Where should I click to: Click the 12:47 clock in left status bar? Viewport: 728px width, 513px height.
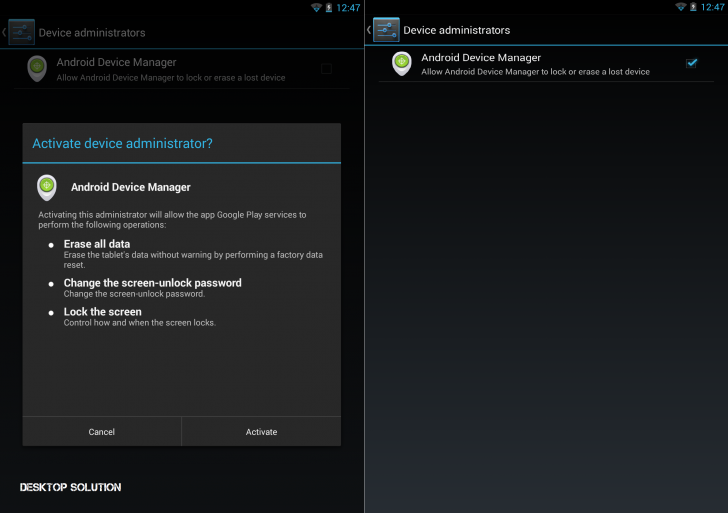point(348,8)
